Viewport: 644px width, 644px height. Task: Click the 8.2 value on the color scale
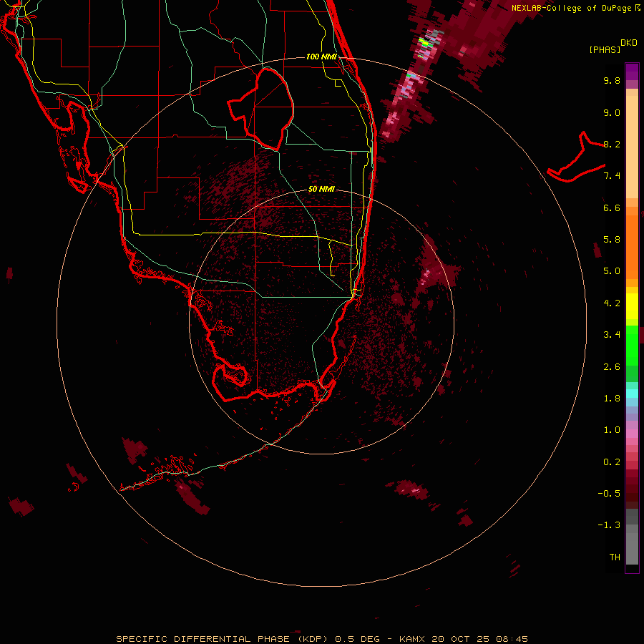pos(612,144)
